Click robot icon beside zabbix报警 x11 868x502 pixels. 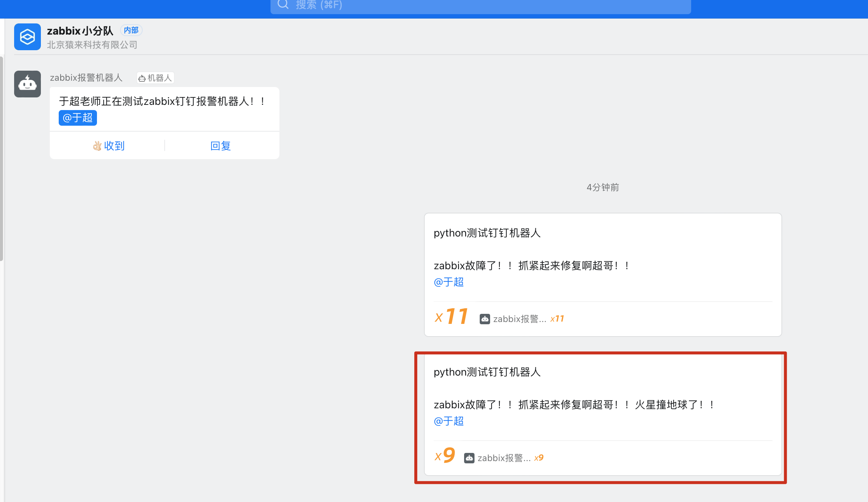pyautogui.click(x=485, y=319)
